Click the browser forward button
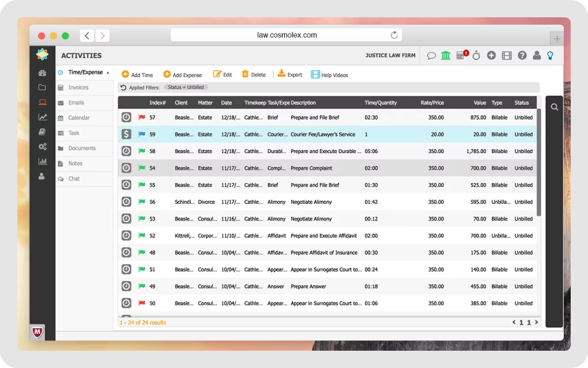This screenshot has height=368, width=588. [103, 36]
